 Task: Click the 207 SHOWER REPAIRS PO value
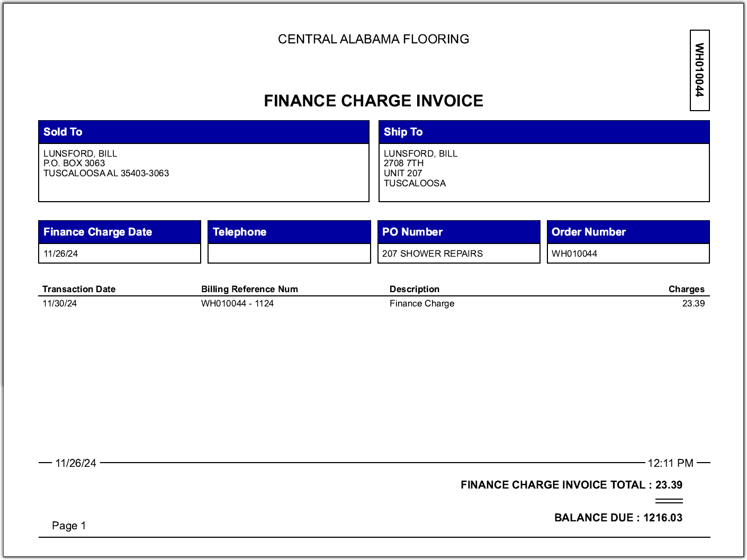coord(433,254)
